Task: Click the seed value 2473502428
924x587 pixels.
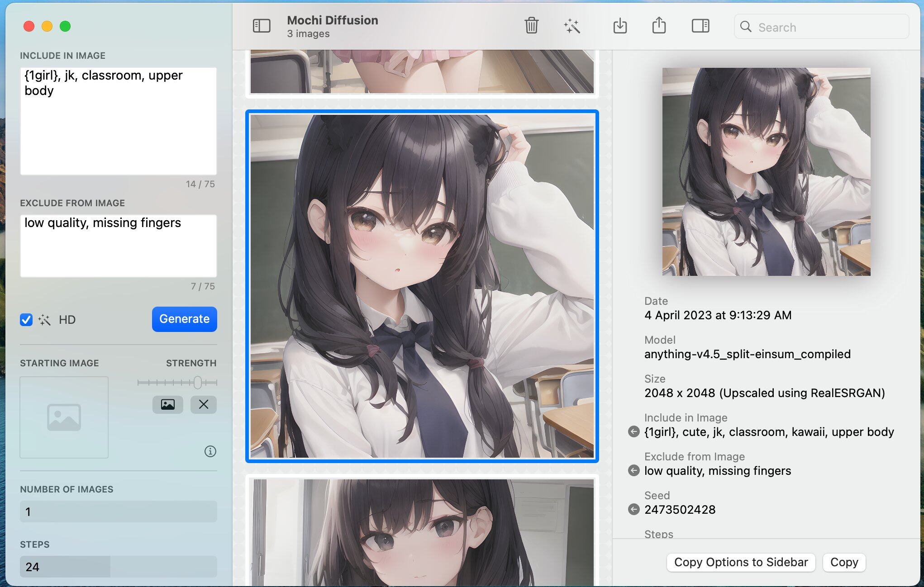Action: [x=680, y=510]
